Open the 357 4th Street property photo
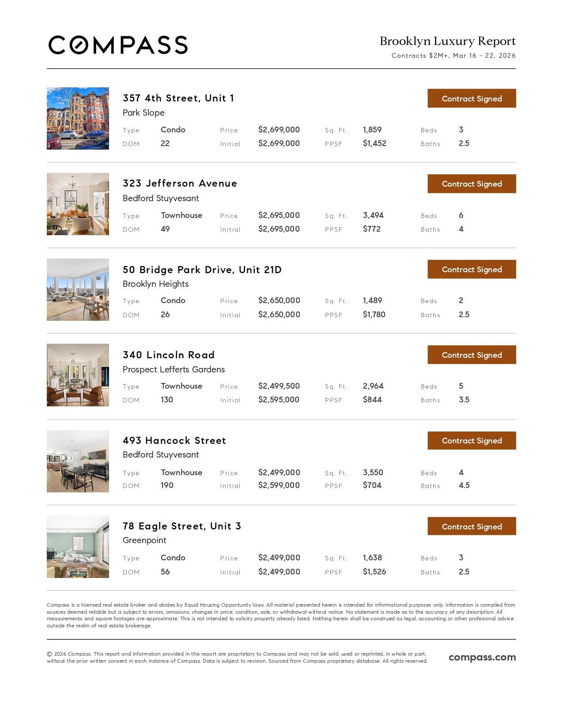Screen dimensions: 563x728 78,118
